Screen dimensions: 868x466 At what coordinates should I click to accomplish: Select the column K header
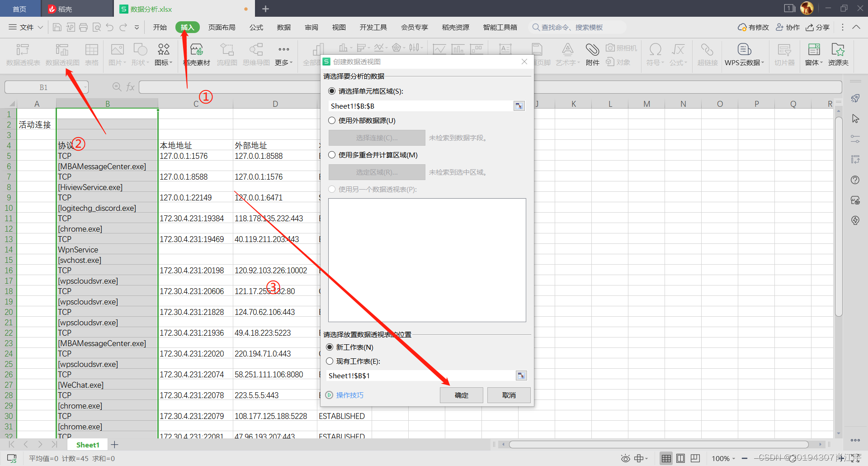(573, 104)
